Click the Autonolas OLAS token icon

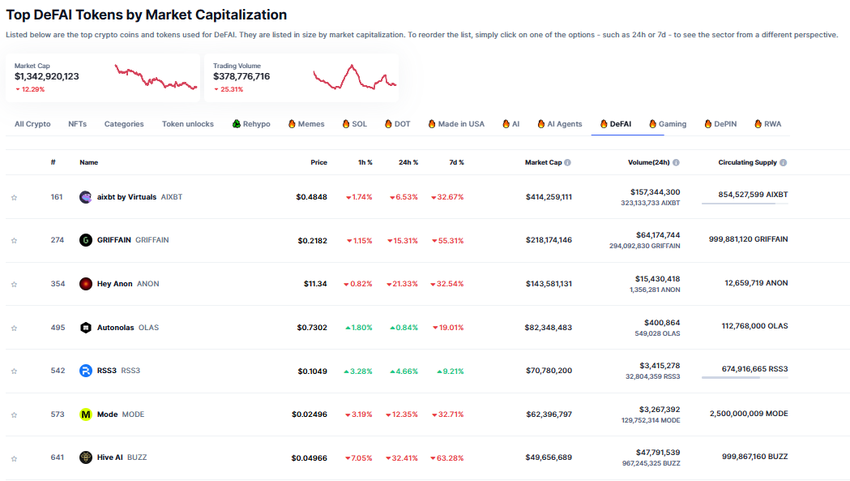coord(86,327)
